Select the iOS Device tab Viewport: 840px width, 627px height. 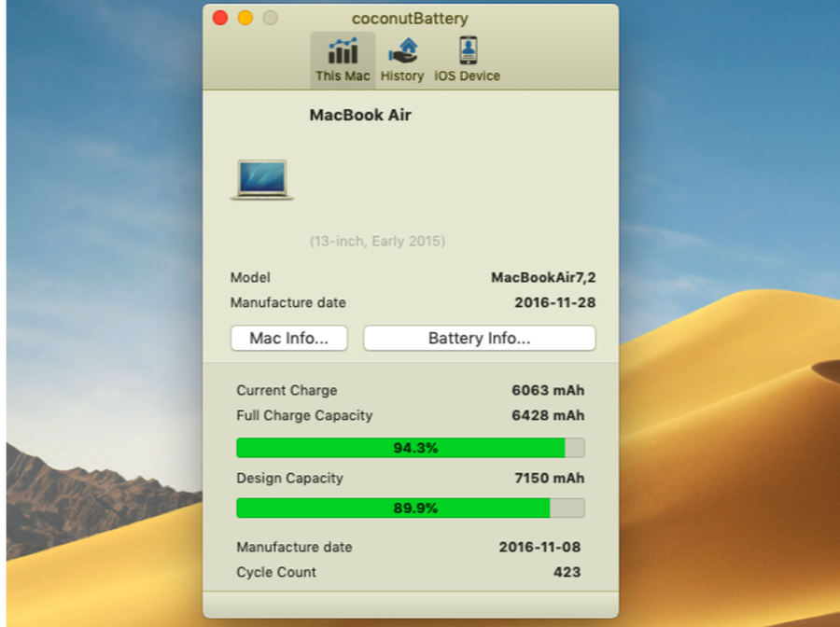[467, 60]
